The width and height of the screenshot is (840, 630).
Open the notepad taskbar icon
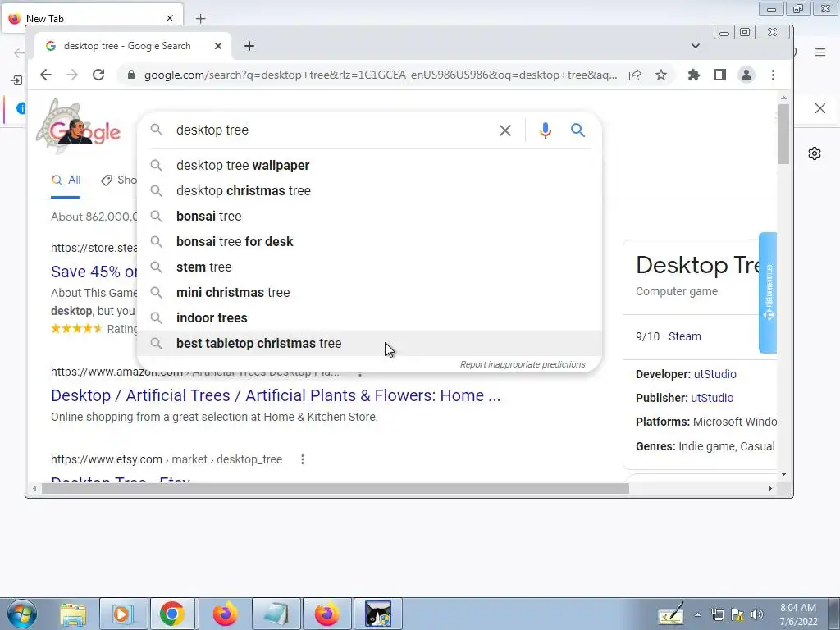point(276,614)
